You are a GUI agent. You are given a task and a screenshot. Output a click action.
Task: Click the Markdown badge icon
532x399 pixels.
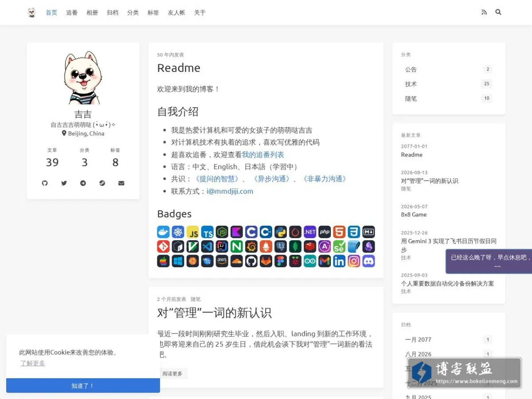[x=368, y=232]
